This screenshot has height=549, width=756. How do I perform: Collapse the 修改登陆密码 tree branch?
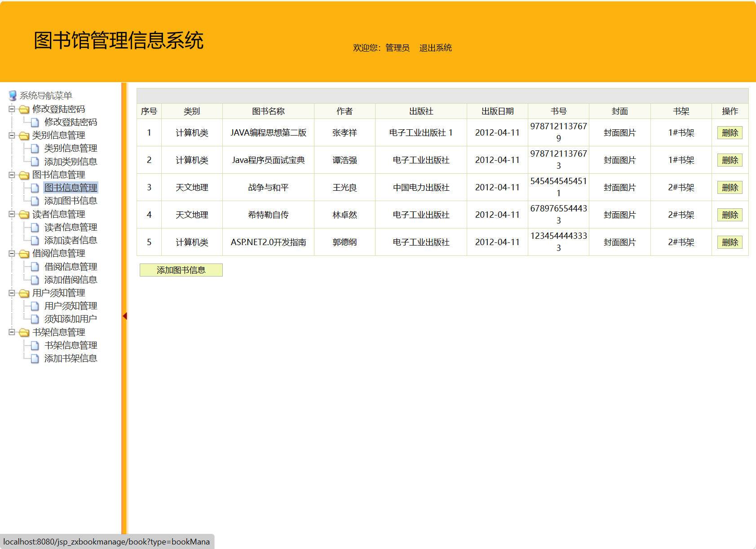coord(11,109)
